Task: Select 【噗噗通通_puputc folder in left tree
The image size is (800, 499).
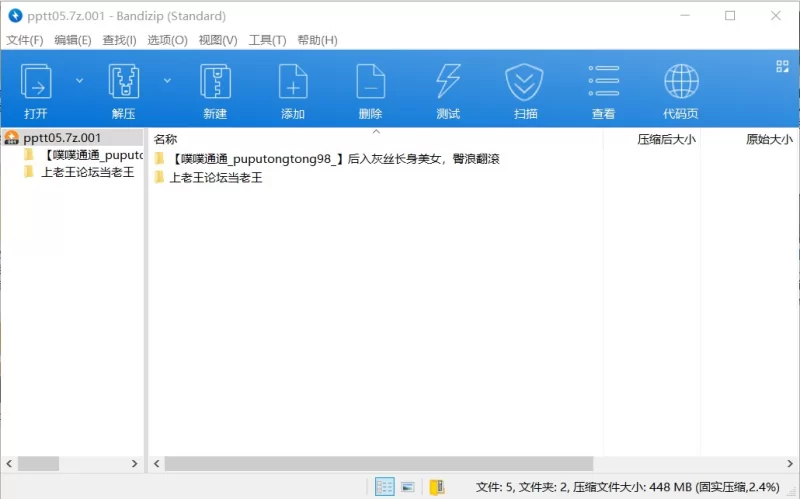Action: point(93,155)
